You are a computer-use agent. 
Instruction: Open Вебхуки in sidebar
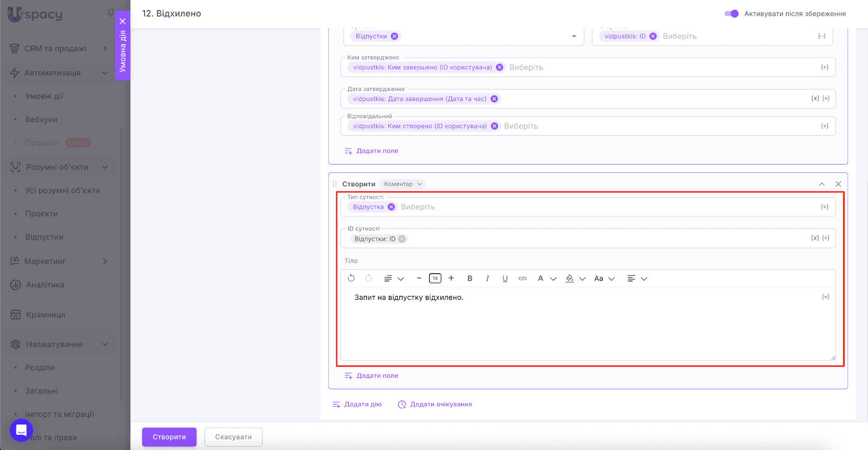point(41,119)
